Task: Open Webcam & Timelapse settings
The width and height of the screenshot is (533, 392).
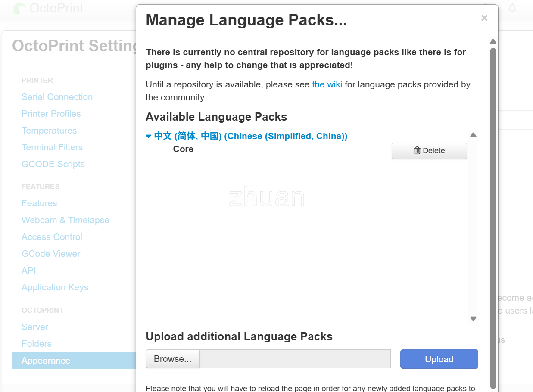Action: pyautogui.click(x=65, y=220)
